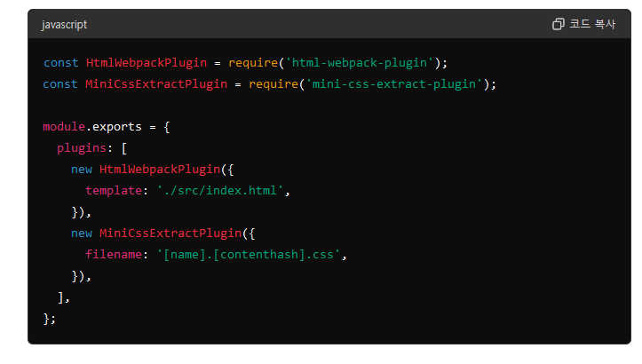The image size is (642, 364).
Task: Click the new HtmlWebpackPlugin( constructor call
Action: (148, 169)
